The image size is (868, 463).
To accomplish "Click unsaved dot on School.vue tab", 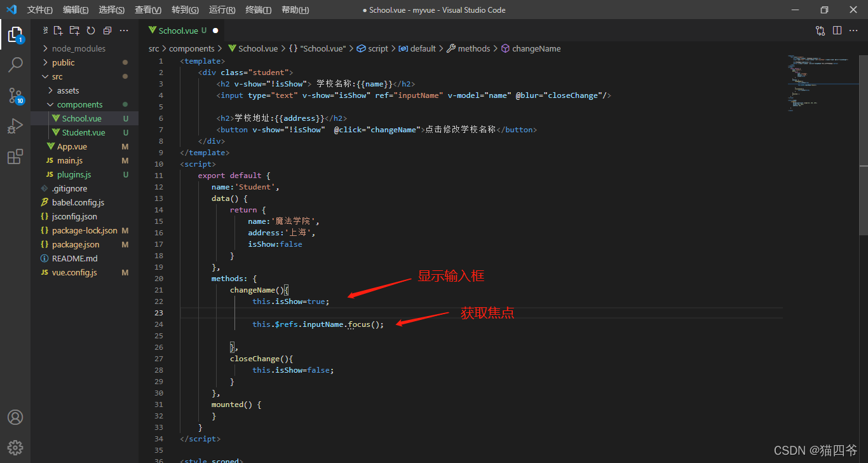I will 215,31.
